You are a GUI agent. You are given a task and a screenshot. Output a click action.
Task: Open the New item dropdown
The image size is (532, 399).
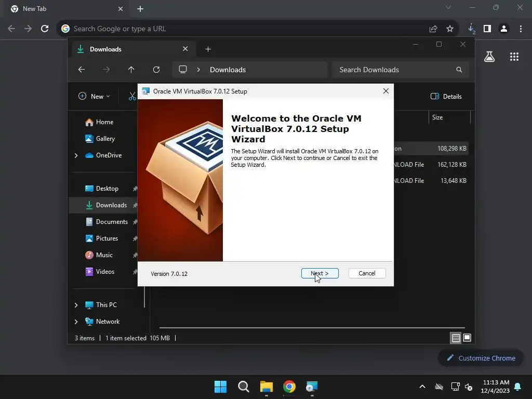click(x=94, y=96)
